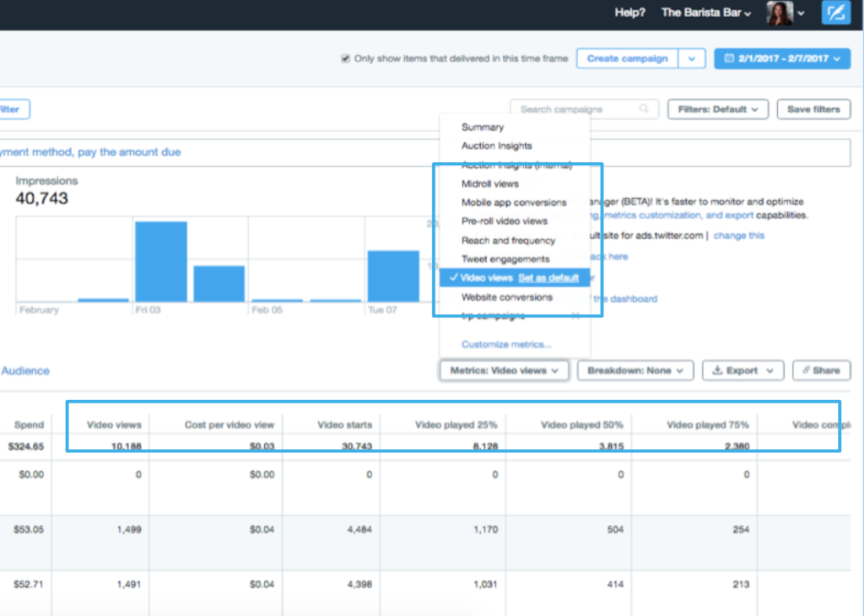Click the magnifying glass in Search campaigns
864x616 pixels.
pos(644,109)
